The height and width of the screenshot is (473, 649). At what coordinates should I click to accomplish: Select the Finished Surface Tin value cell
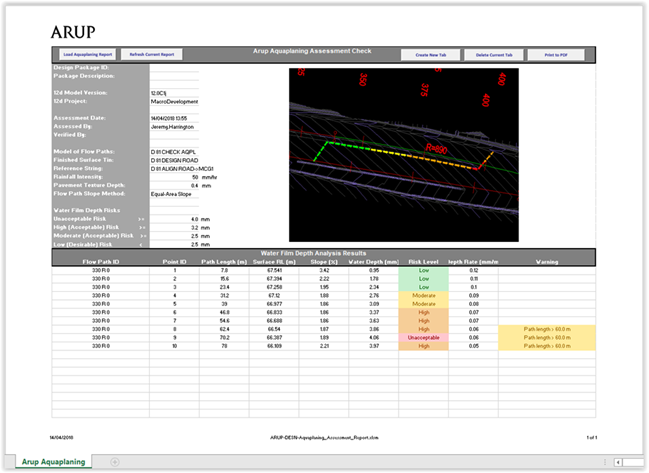pyautogui.click(x=174, y=160)
